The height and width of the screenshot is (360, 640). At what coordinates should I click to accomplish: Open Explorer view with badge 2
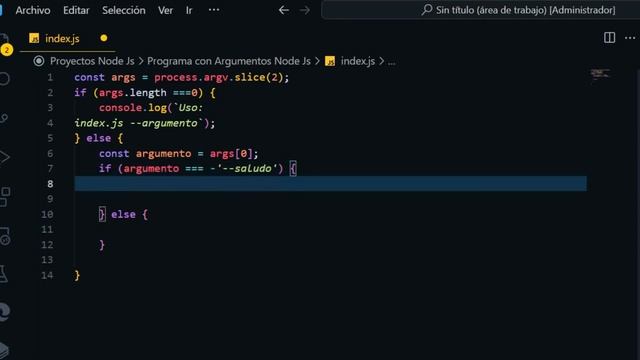[6, 44]
